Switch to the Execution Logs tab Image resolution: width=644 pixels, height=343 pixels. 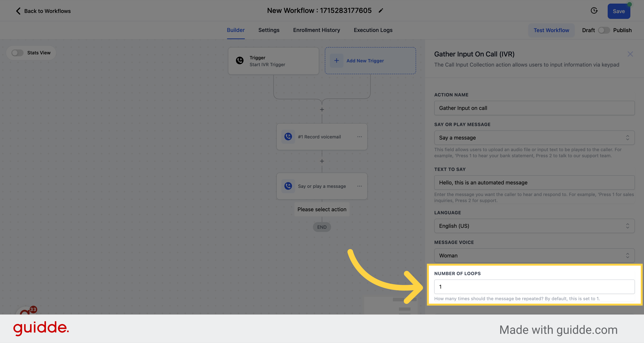[x=373, y=30]
